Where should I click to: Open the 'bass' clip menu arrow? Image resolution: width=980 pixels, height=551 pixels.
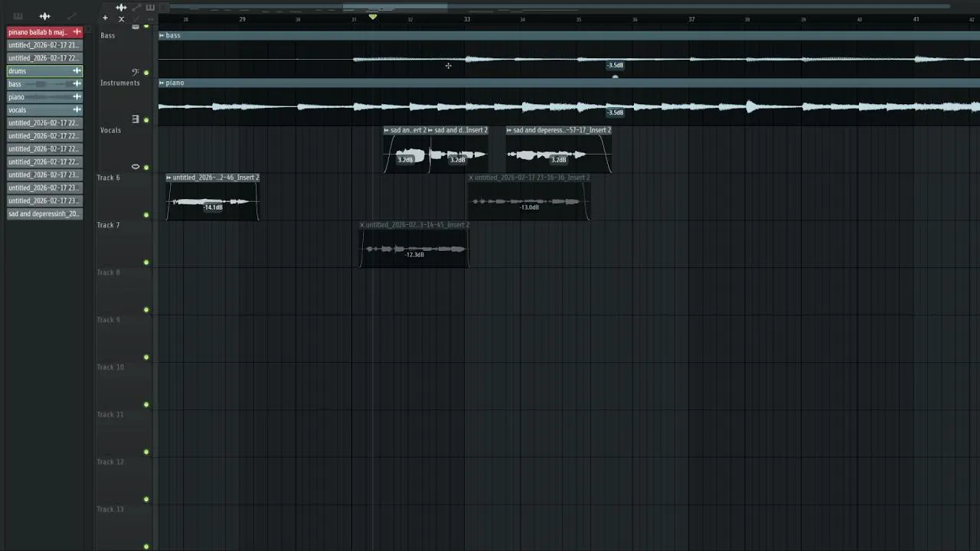coord(162,35)
